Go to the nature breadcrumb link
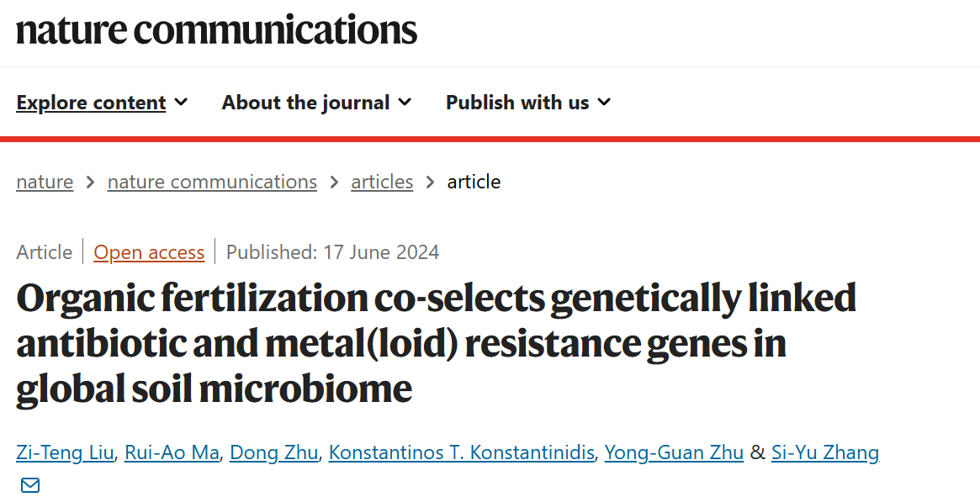980x497 pixels. [x=45, y=182]
